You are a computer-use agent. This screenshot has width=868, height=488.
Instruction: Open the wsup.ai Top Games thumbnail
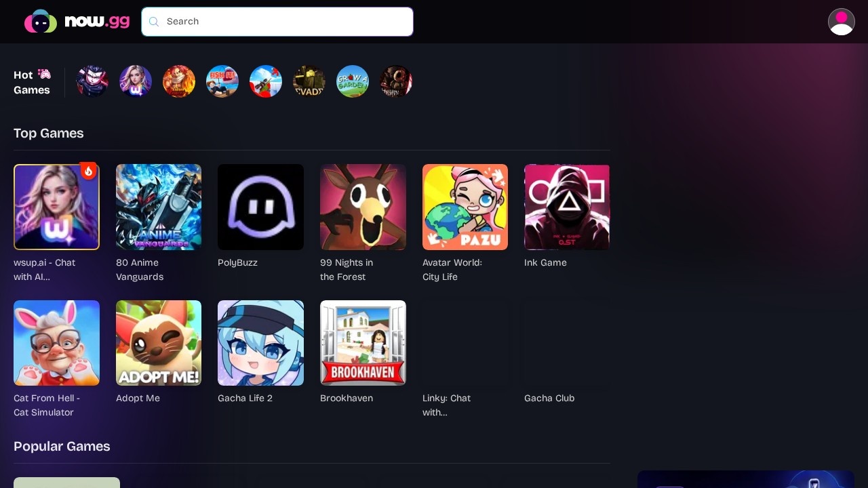tap(56, 207)
